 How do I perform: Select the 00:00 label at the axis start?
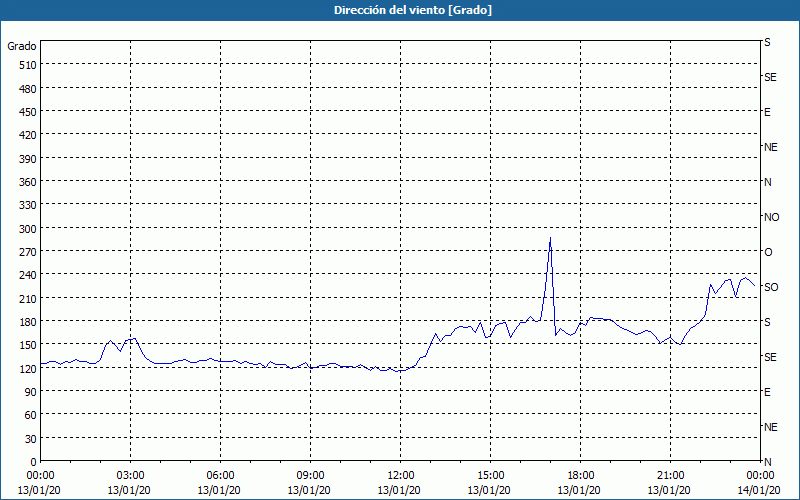pos(40,476)
